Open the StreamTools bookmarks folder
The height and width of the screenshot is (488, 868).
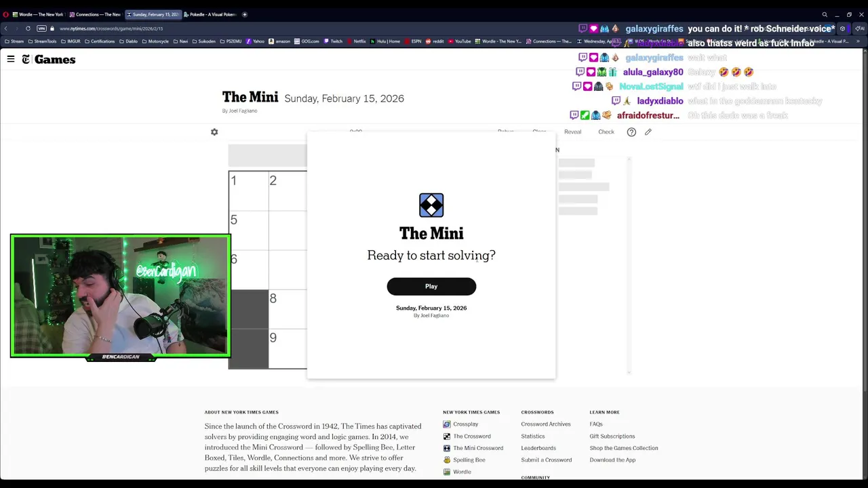(x=42, y=41)
